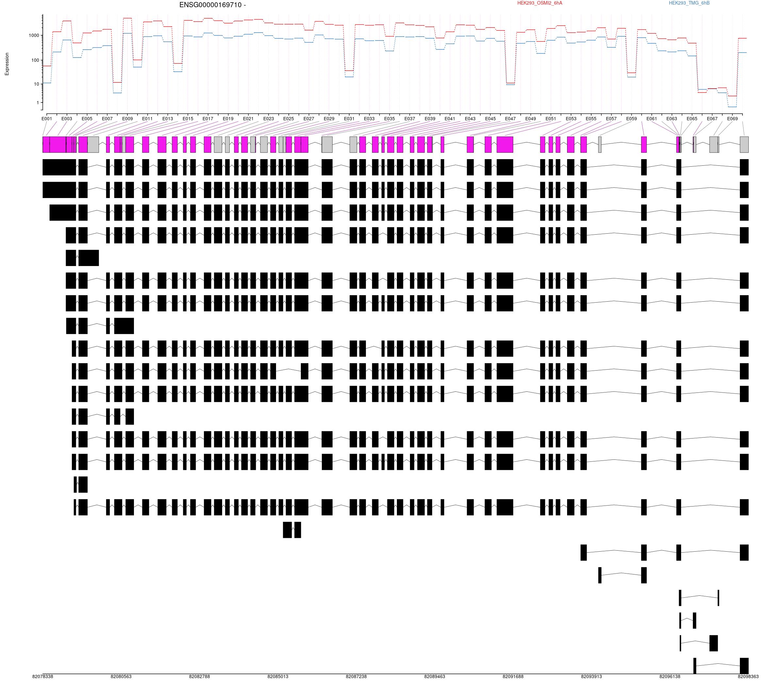Click genomic coordinate 82096138
Viewport: 784px width, 683px height.
click(670, 677)
